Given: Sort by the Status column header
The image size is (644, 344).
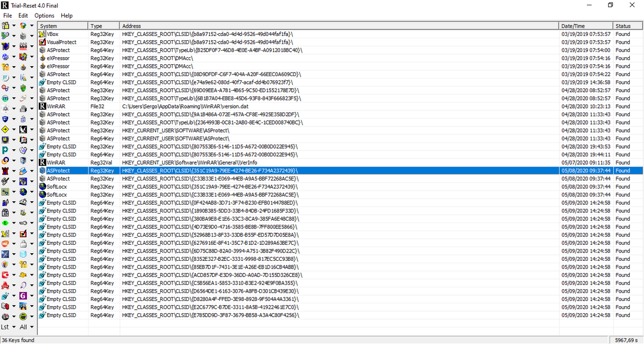Looking at the screenshot, I should click(x=628, y=26).
